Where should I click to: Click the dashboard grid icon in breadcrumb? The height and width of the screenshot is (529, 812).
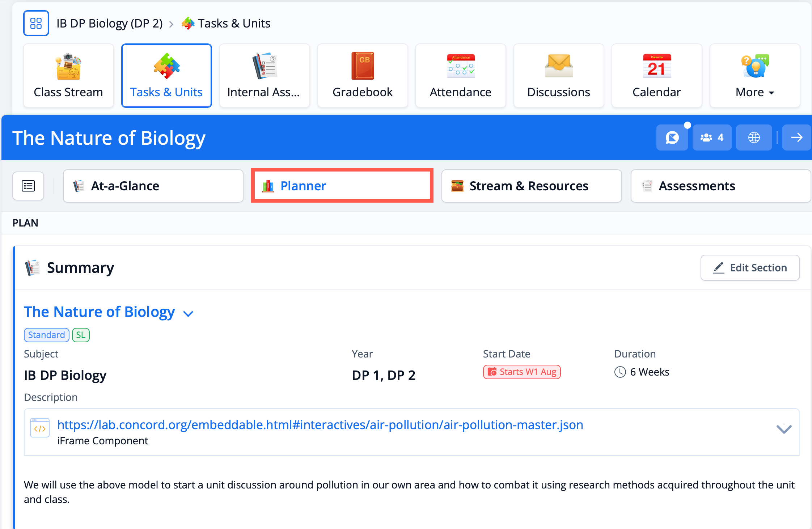click(36, 23)
